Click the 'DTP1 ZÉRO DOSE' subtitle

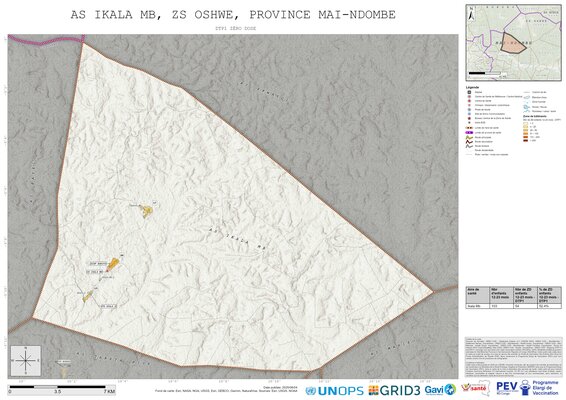coord(235,28)
